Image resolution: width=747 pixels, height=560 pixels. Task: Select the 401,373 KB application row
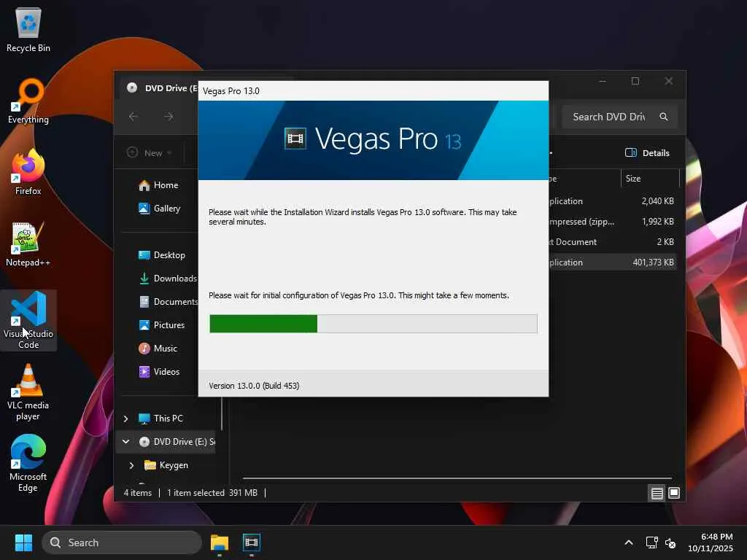613,262
